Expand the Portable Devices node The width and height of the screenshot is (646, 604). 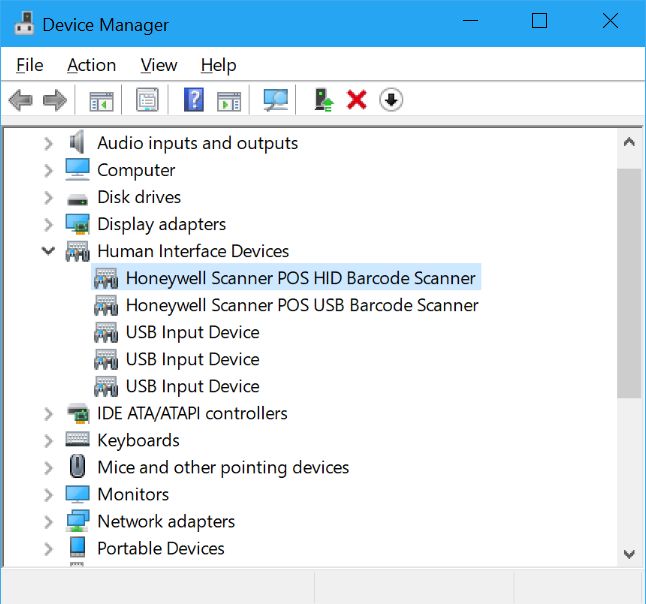pos(48,549)
